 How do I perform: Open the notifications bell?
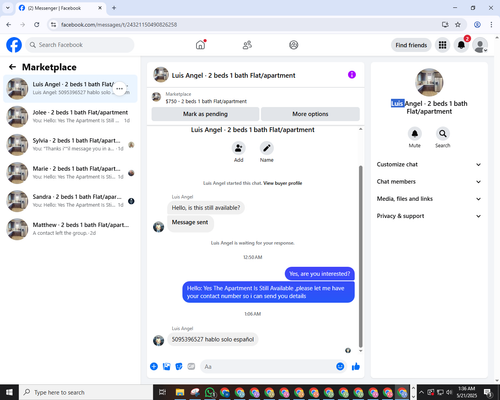[x=461, y=45]
